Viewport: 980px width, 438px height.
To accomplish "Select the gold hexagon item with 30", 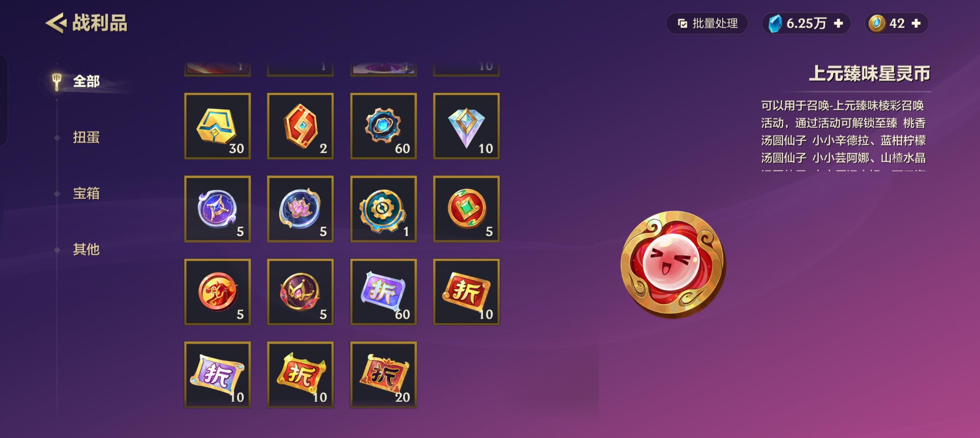I will (x=217, y=126).
